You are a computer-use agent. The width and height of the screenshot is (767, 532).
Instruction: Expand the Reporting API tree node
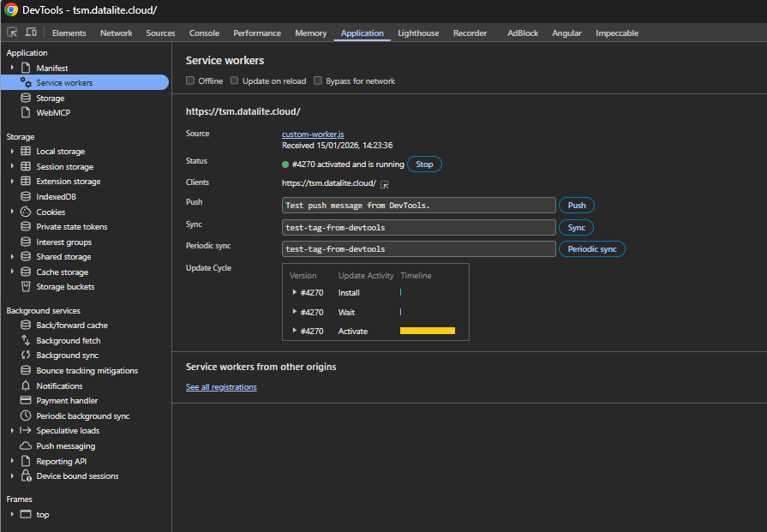tap(12, 461)
